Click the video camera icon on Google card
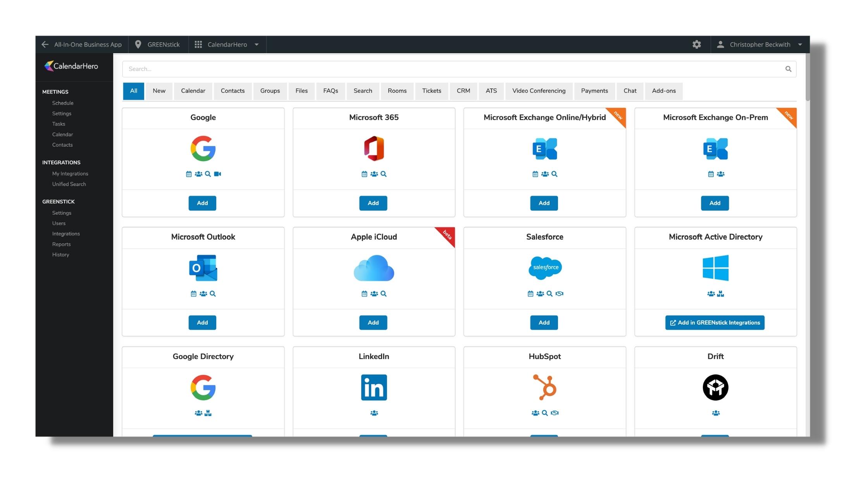The image size is (868, 488). 217,174
